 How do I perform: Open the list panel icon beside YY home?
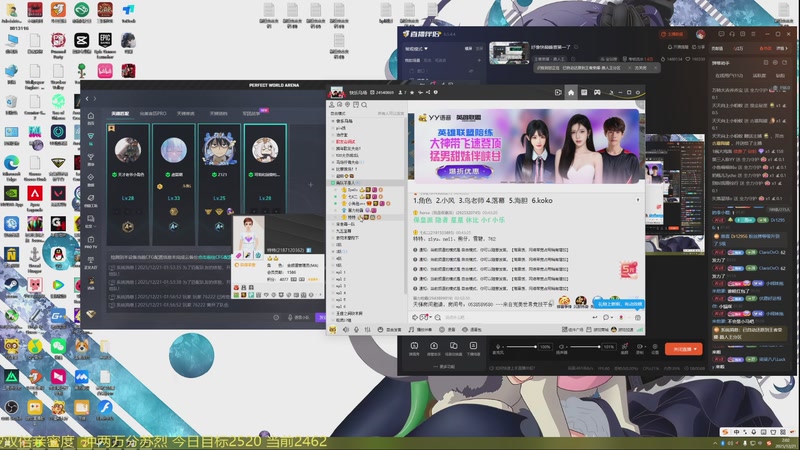point(584,92)
